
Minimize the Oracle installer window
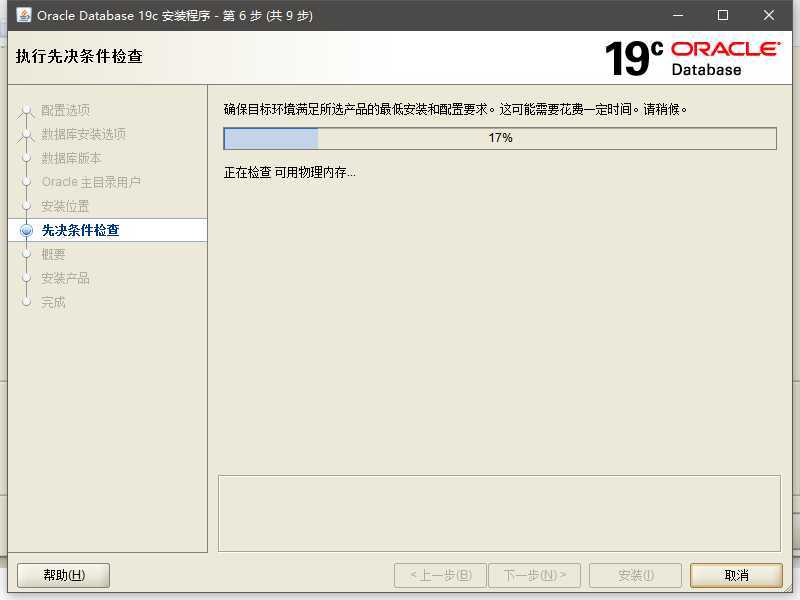tap(678, 15)
